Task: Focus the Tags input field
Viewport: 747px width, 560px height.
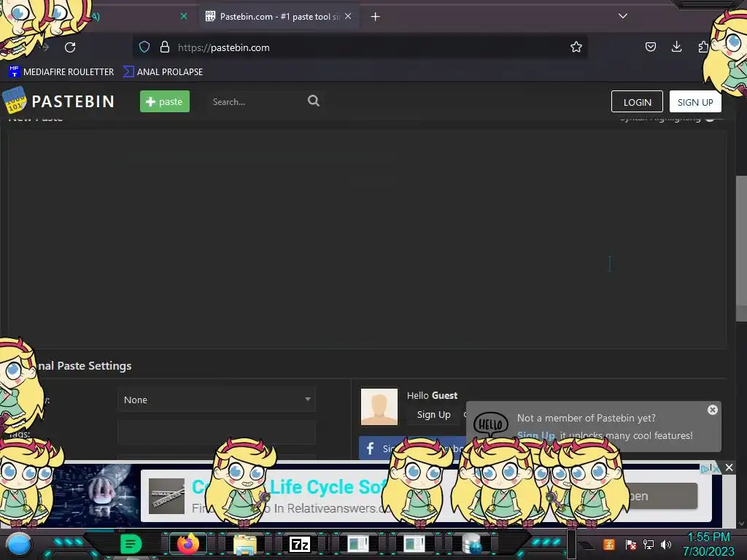Action: pos(217,432)
